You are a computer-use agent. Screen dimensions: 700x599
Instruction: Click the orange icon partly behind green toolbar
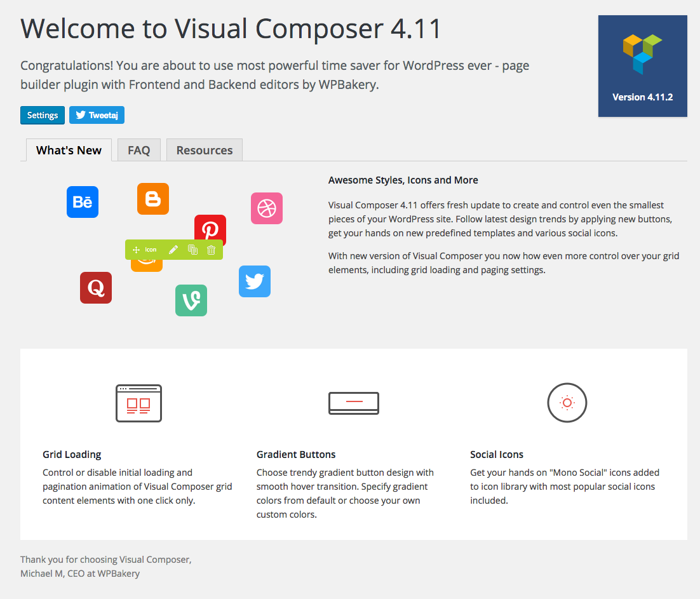point(147,266)
